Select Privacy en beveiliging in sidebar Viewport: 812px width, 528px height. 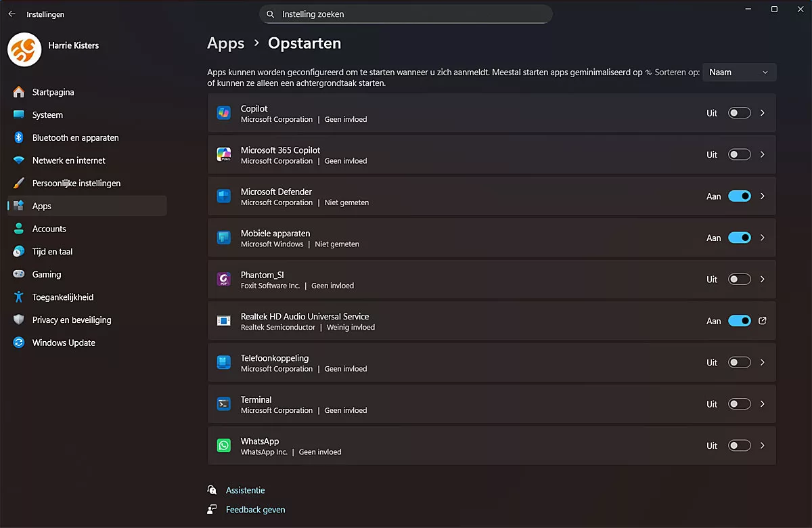click(x=70, y=320)
